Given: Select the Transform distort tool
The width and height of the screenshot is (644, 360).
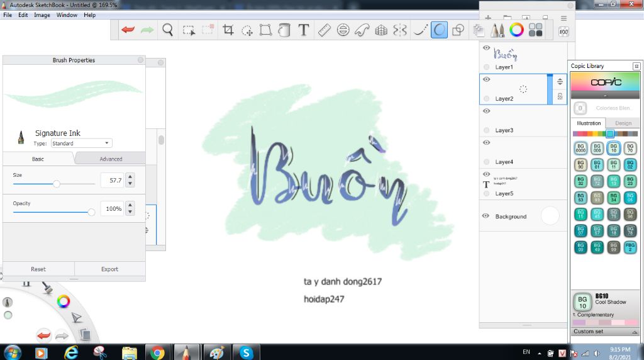Looking at the screenshot, I should [266, 30].
